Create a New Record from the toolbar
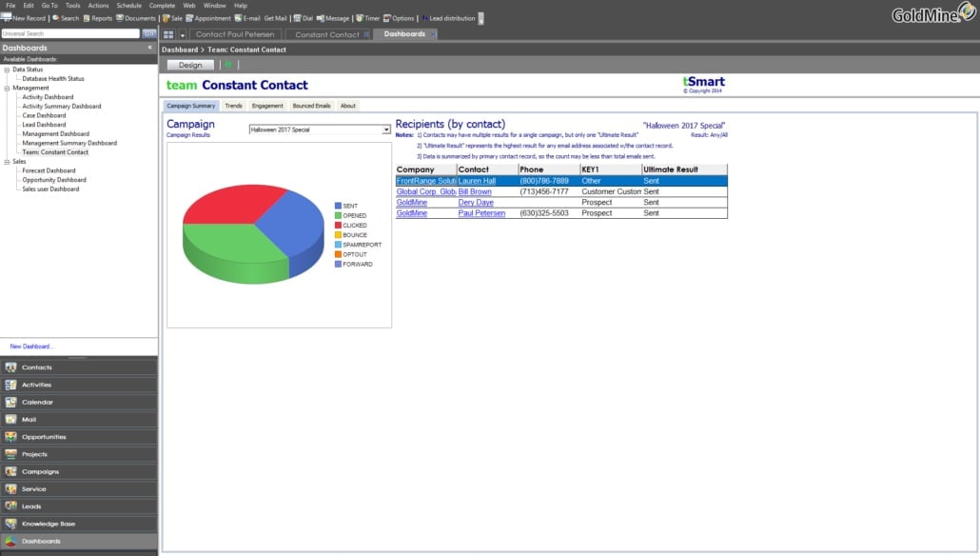Image resolution: width=980 pixels, height=556 pixels. 24,19
